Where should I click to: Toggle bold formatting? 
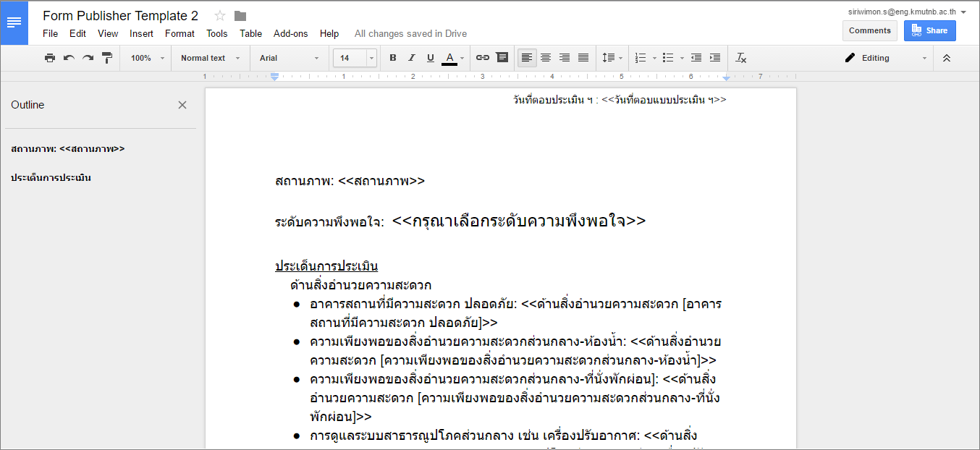click(x=392, y=58)
